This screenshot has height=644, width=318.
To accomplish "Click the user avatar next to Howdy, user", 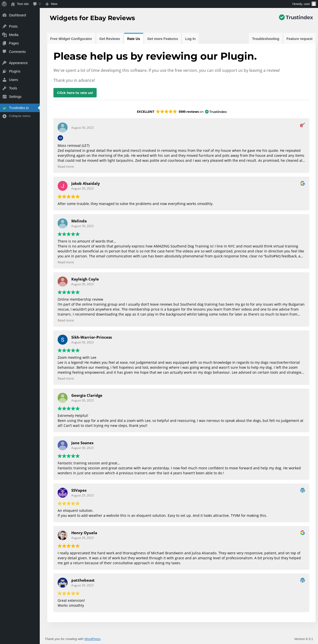I will pyautogui.click(x=314, y=4).
